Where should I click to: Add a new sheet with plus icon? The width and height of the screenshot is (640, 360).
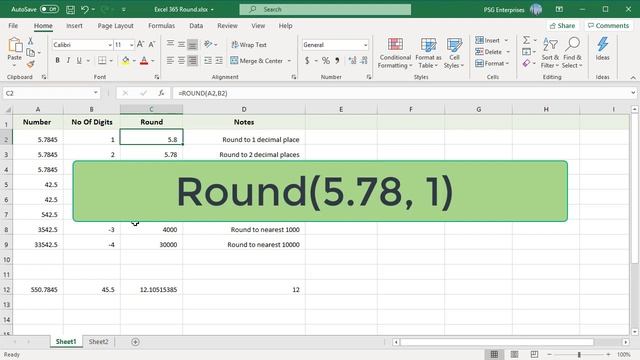coord(135,342)
